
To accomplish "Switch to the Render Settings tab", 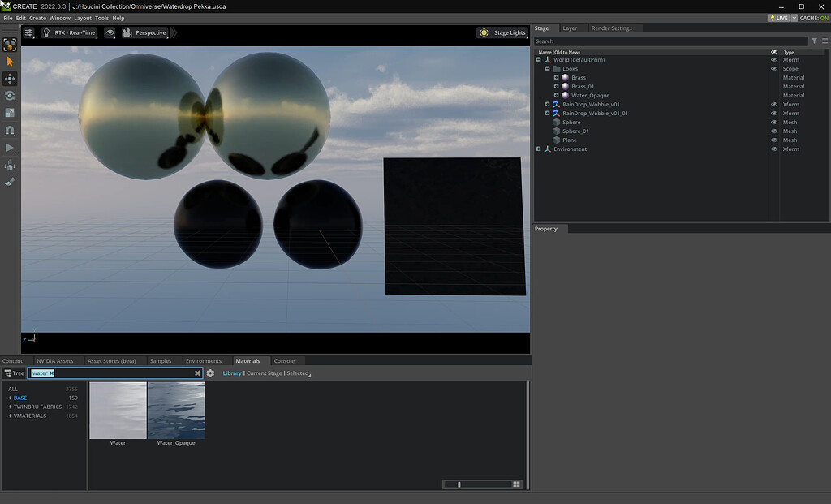I will (x=611, y=28).
